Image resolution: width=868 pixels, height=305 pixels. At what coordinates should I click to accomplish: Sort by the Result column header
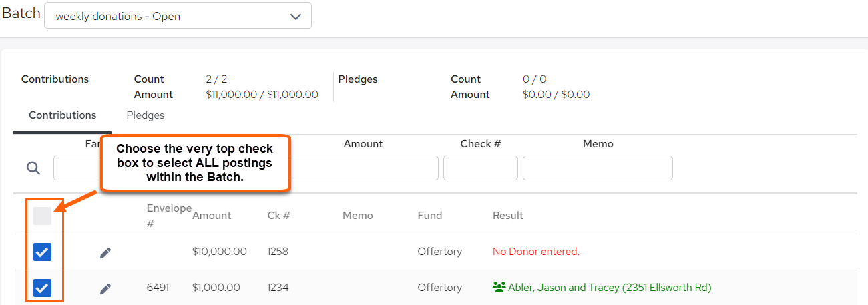tap(508, 216)
